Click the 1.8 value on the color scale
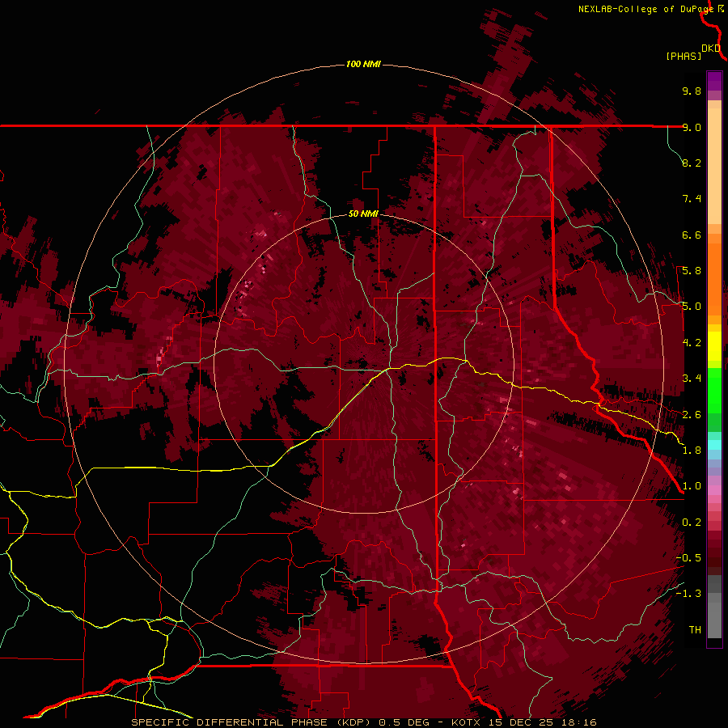This screenshot has height=728, width=728. coord(692,451)
